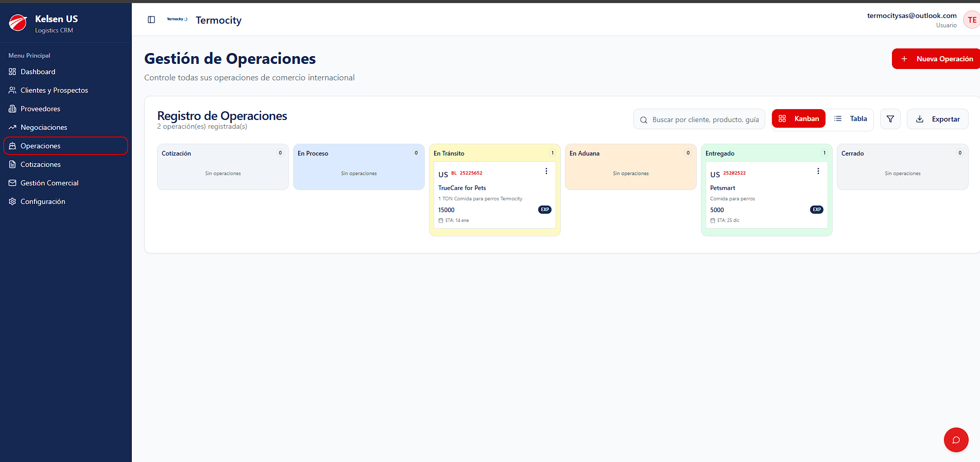Click the Kanban grid icon

point(782,118)
